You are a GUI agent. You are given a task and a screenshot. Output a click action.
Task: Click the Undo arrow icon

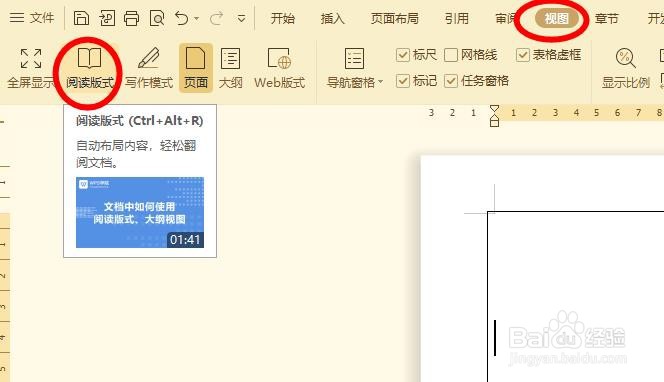point(182,18)
